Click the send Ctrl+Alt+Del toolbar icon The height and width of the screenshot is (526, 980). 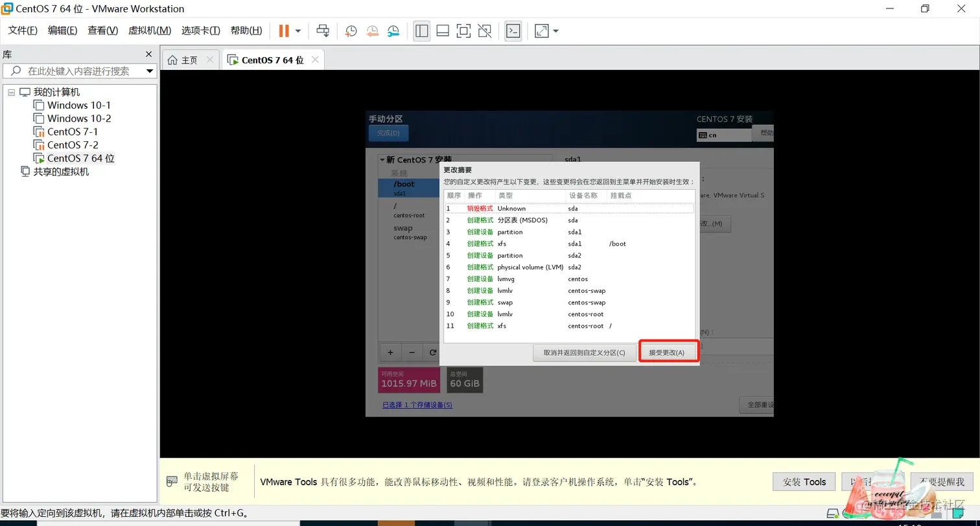pyautogui.click(x=323, y=30)
